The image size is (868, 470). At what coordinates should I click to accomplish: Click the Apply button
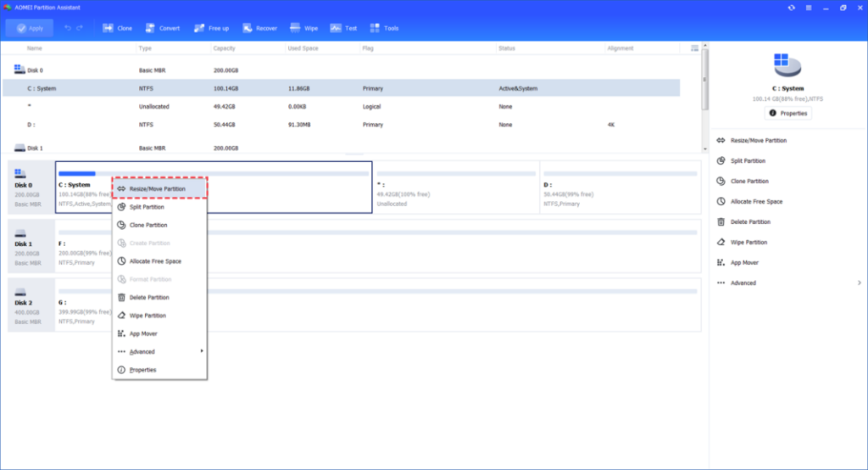30,28
